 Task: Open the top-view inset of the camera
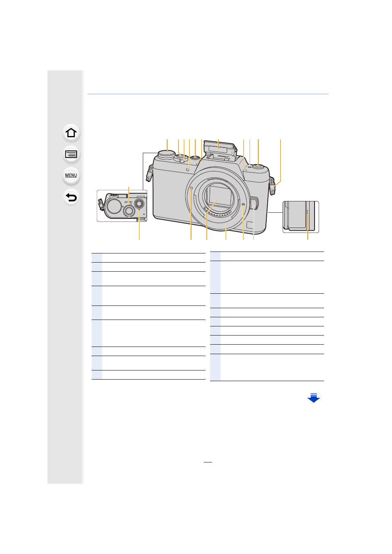pos(122,206)
